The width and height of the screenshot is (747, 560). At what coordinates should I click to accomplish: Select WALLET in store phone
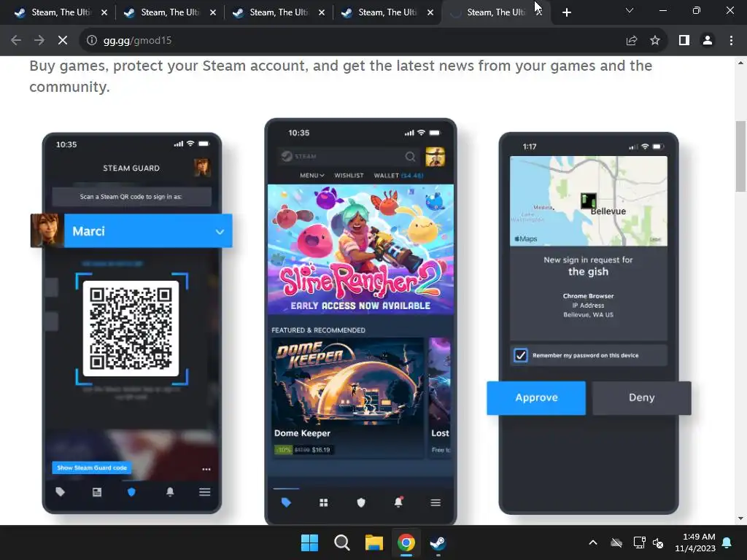tap(398, 175)
